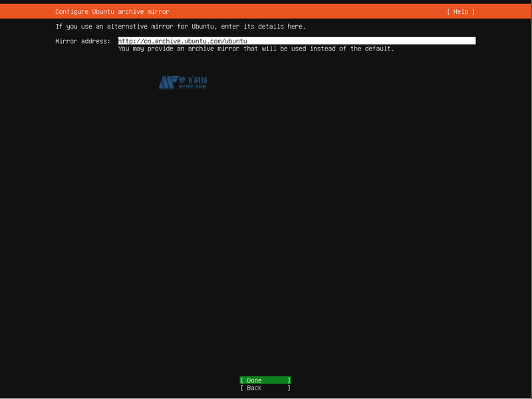
Task: Click the "Configure Ubuntu archive mirror" title
Action: point(112,12)
